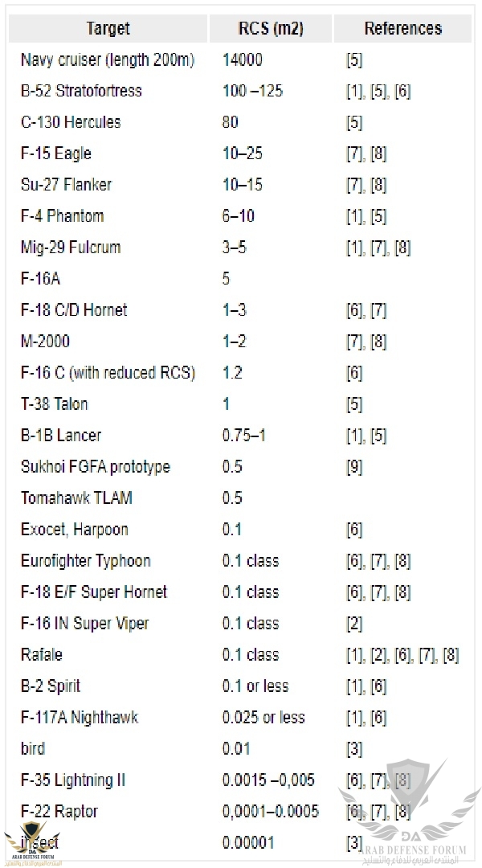The height and width of the screenshot is (868, 482).
Task: Click the Tomahawk TLAM target cell
Action: tap(76, 498)
